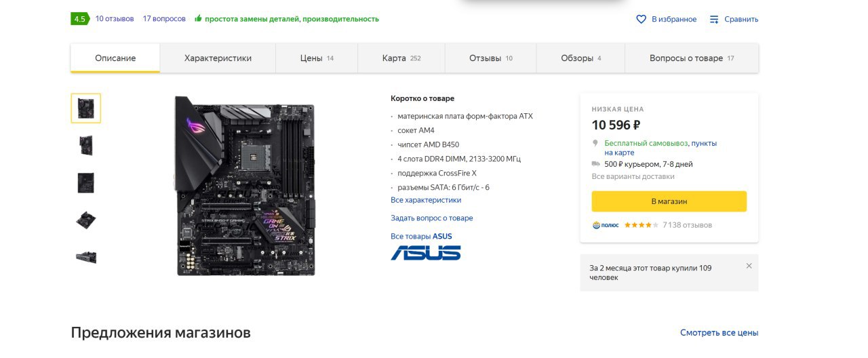Viewport: 868px width, 358px height.
Task: Click Задать вопрос о товаре link
Action: [432, 218]
